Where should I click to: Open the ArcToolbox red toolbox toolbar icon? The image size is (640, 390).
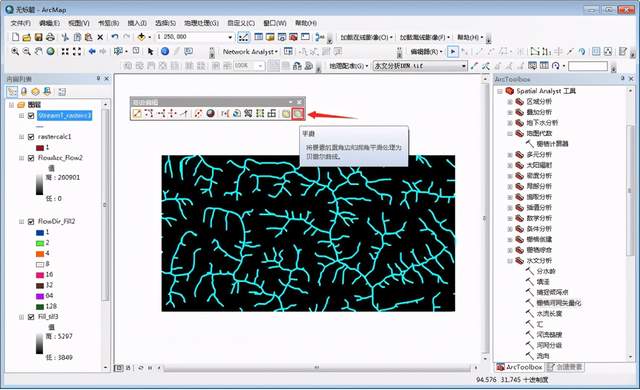pos(293,37)
